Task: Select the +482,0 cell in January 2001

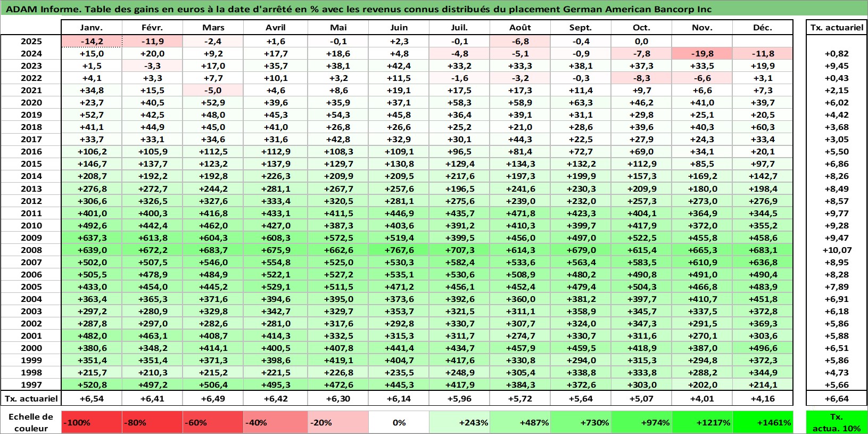Action: click(x=92, y=335)
